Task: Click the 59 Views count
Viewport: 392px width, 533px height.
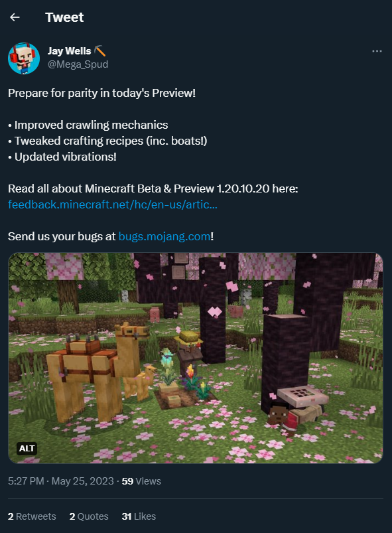Action: [141, 481]
